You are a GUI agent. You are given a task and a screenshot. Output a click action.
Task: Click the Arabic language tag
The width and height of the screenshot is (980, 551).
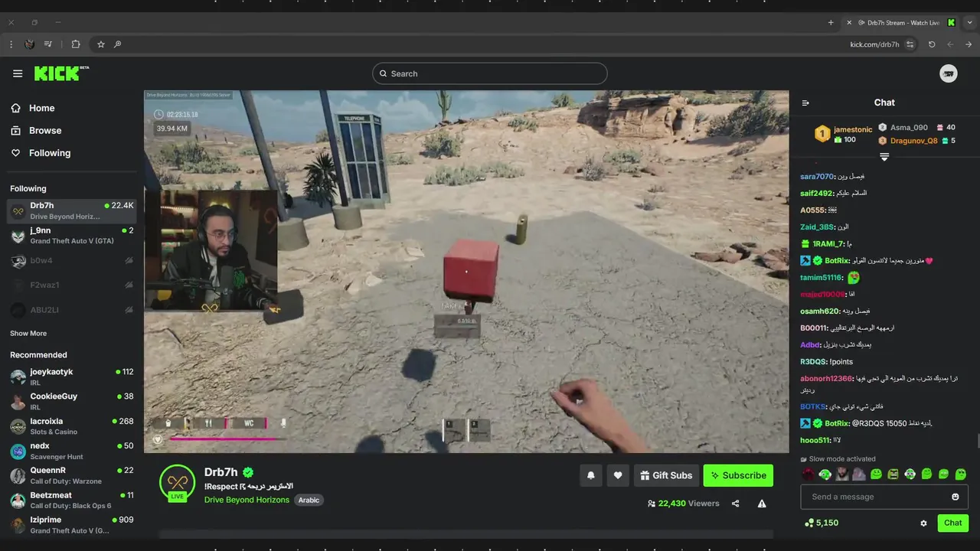point(309,500)
